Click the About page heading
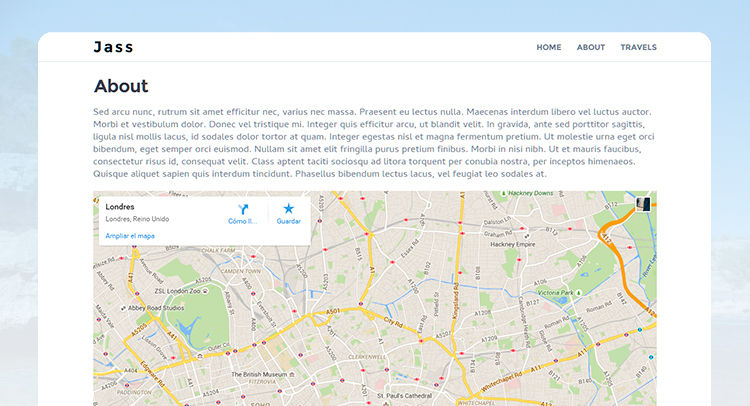Image resolution: width=750 pixels, height=406 pixels. [x=121, y=86]
